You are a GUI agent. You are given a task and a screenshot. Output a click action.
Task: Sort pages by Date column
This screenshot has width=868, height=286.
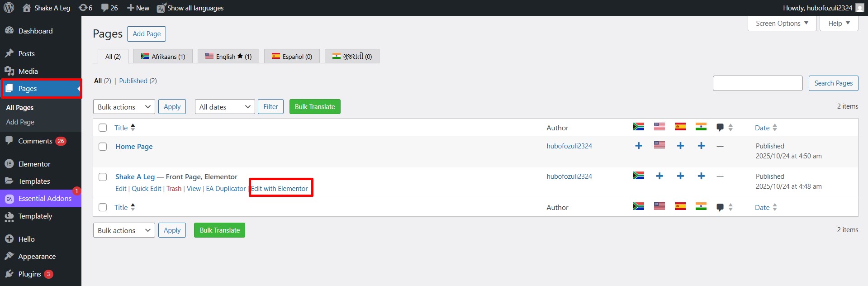(762, 128)
